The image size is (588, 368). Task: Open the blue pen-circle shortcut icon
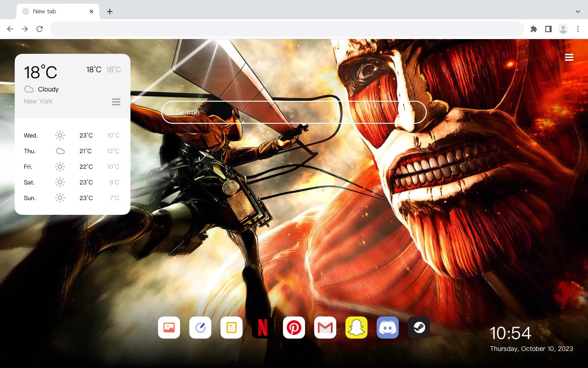pyautogui.click(x=200, y=328)
